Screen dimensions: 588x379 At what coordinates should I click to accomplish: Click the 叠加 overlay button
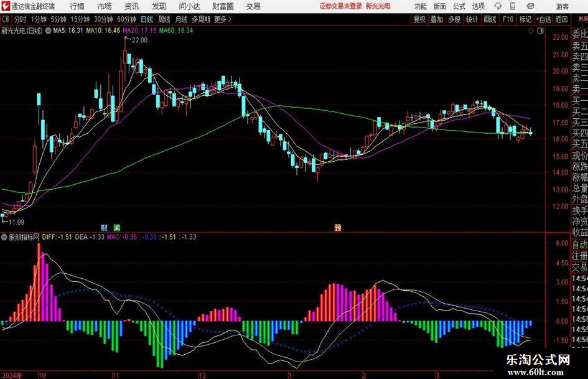point(437,19)
